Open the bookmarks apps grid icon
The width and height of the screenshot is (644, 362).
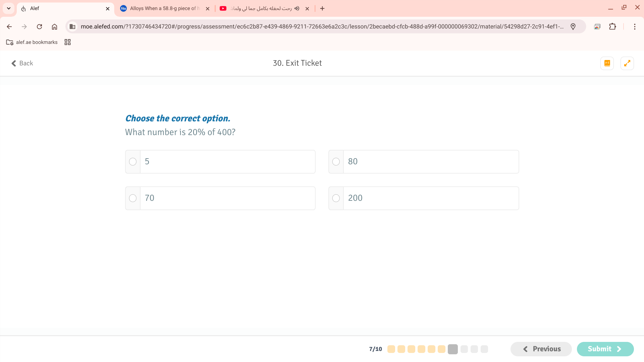click(67, 42)
